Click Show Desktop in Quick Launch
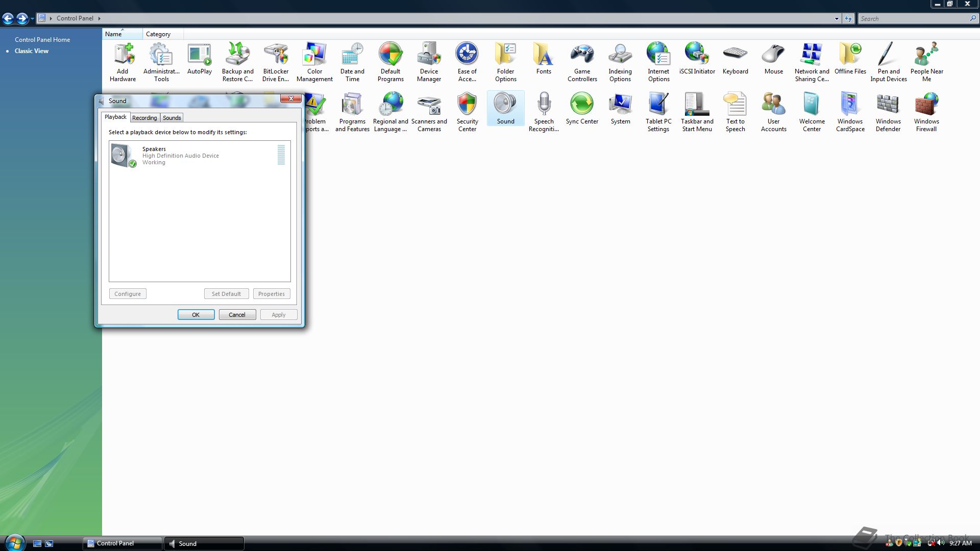This screenshot has height=551, width=980. pos(37,543)
